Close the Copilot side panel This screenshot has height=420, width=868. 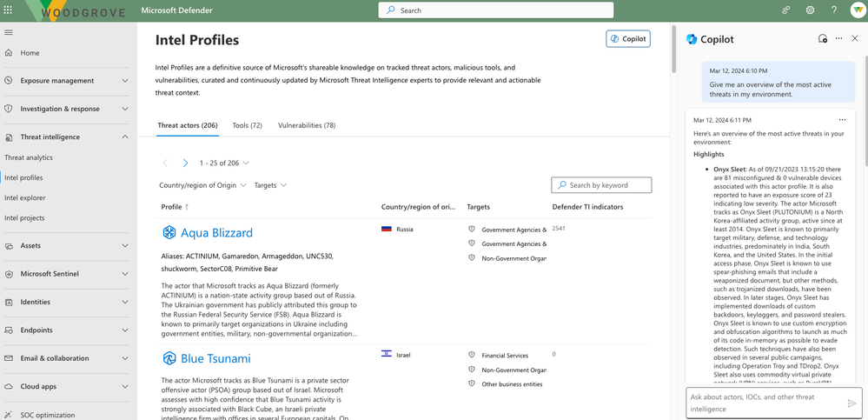point(855,39)
